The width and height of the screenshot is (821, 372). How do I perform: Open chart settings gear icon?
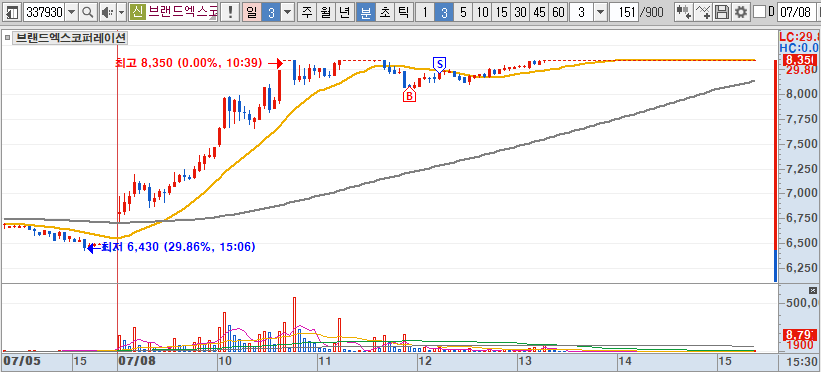click(740, 12)
